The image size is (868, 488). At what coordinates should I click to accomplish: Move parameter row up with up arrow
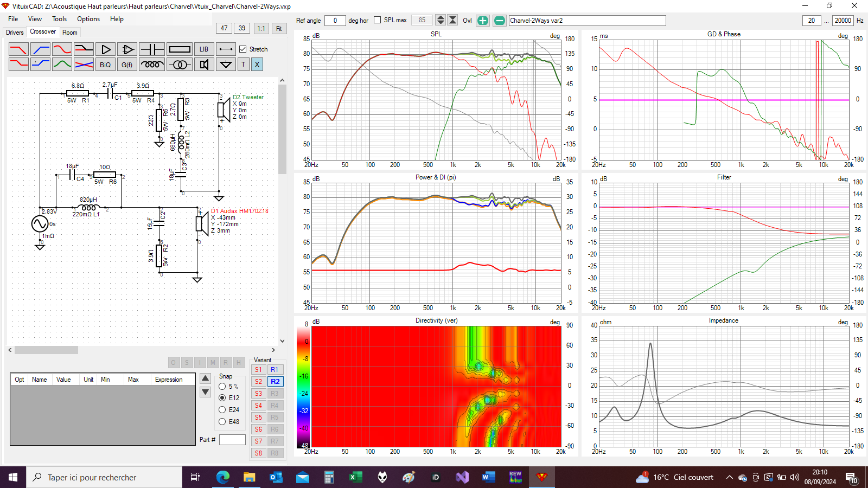tap(206, 378)
